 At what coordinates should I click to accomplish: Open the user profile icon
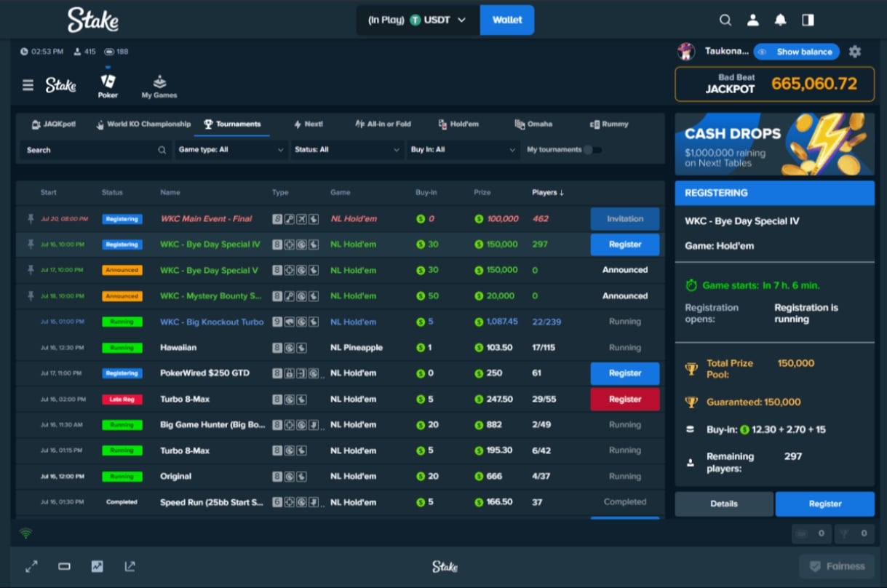(x=754, y=20)
